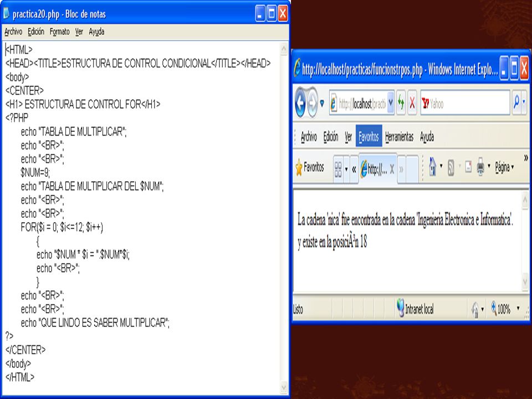Open Archivo menu in Internet Explorer
Image resolution: width=532 pixels, height=399 pixels.
(309, 137)
